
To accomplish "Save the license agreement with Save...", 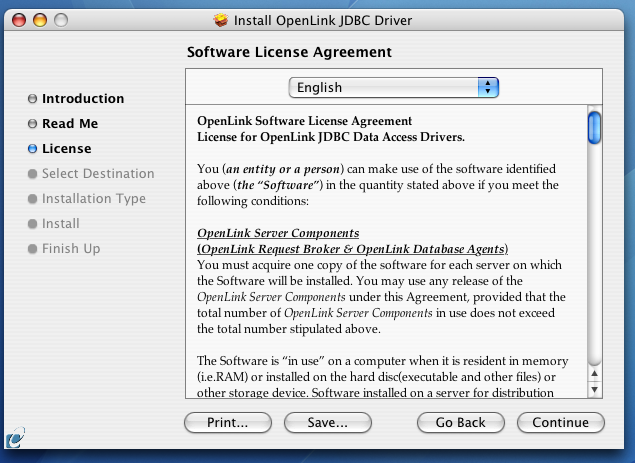I will 327,423.
